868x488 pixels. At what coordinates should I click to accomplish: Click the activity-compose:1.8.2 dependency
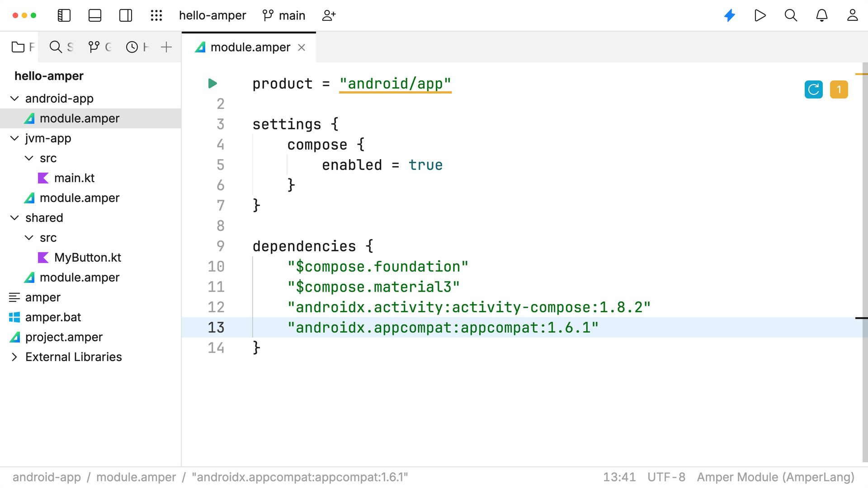(x=469, y=307)
